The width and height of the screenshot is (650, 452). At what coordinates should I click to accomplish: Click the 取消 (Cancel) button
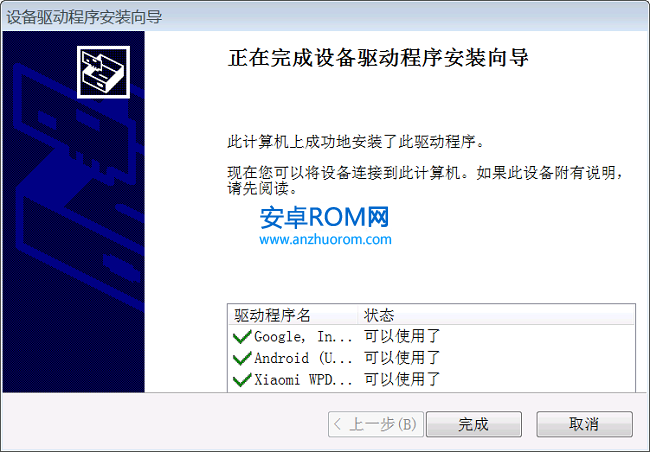point(585,424)
